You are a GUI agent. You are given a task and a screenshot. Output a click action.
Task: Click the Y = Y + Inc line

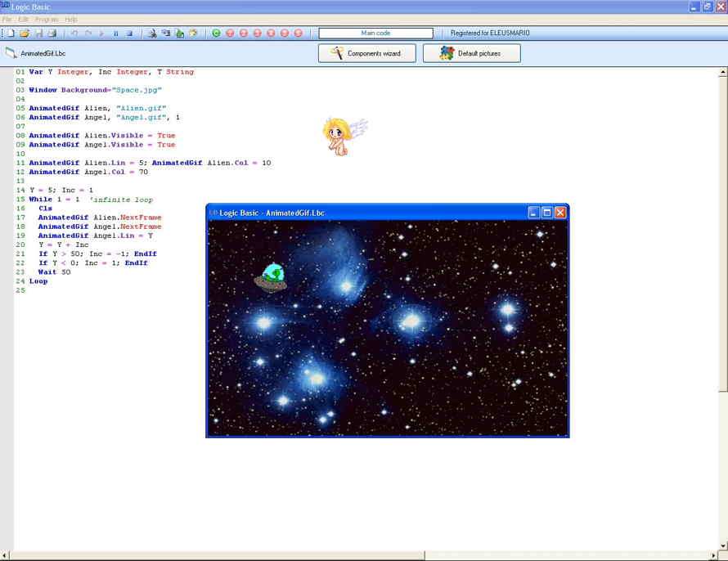[x=64, y=245]
